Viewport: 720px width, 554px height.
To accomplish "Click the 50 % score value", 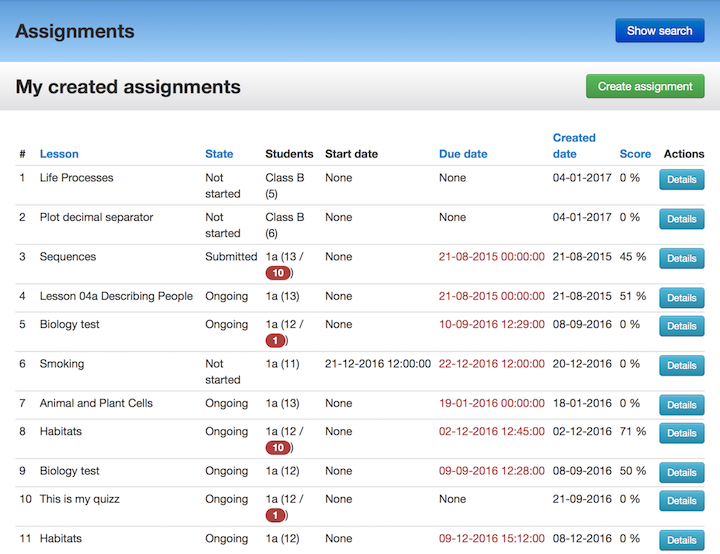I will [632, 471].
